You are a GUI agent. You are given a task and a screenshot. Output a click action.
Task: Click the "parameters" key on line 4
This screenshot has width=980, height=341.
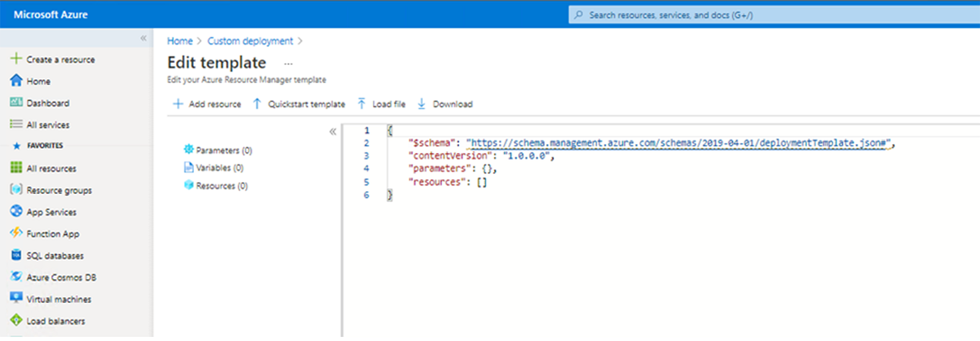pos(440,169)
